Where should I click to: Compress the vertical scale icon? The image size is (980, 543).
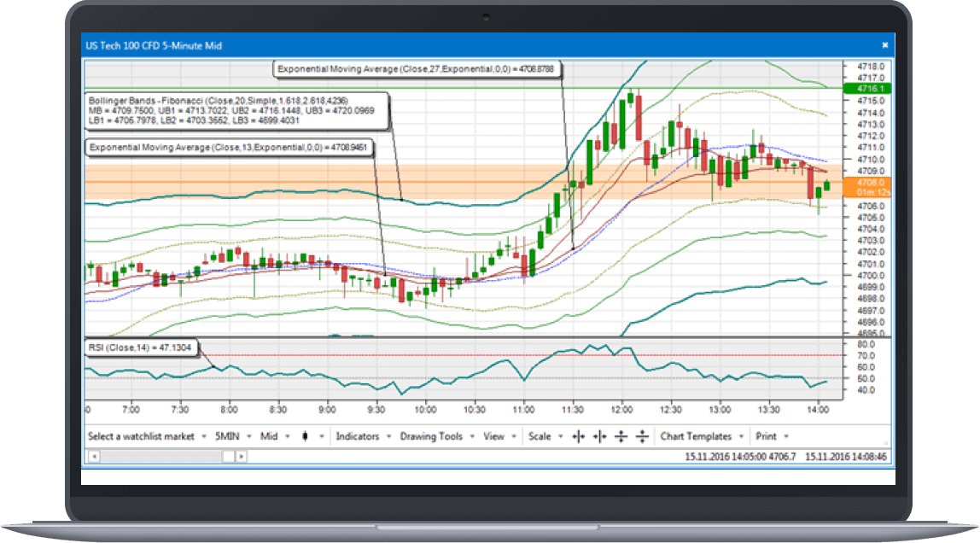pos(643,436)
